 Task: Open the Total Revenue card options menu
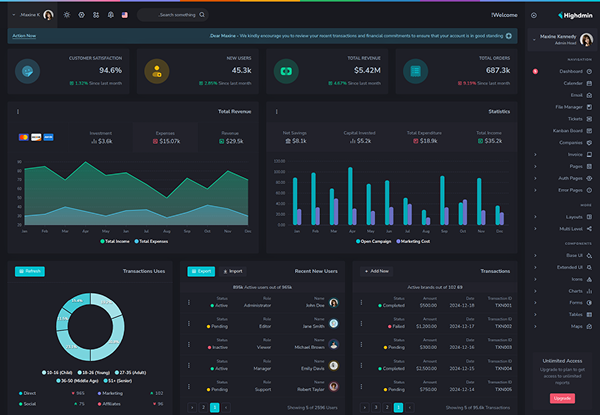tap(18, 112)
